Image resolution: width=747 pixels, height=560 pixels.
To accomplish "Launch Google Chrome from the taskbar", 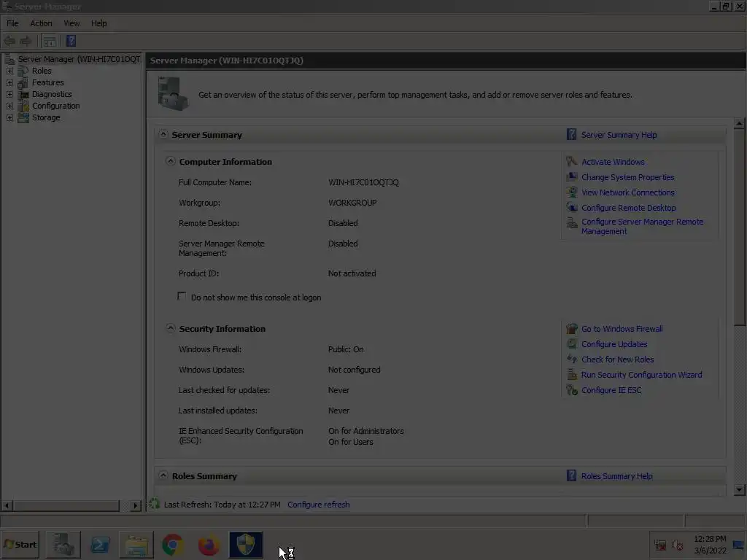I will (x=172, y=545).
